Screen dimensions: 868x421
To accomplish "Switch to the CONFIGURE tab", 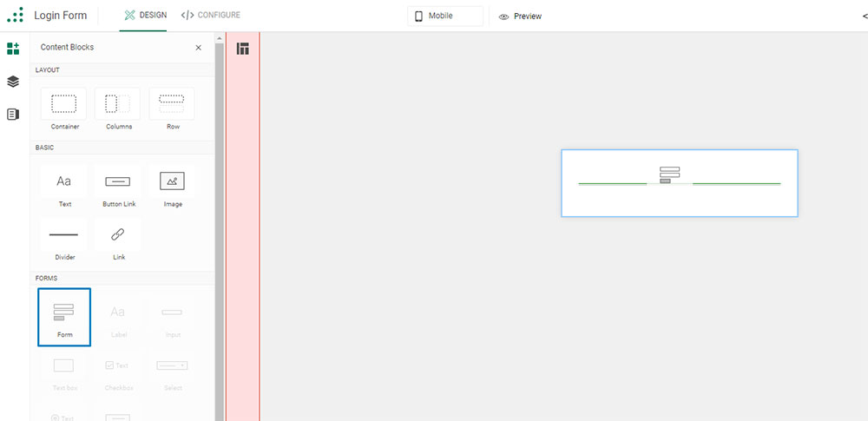I will point(211,16).
